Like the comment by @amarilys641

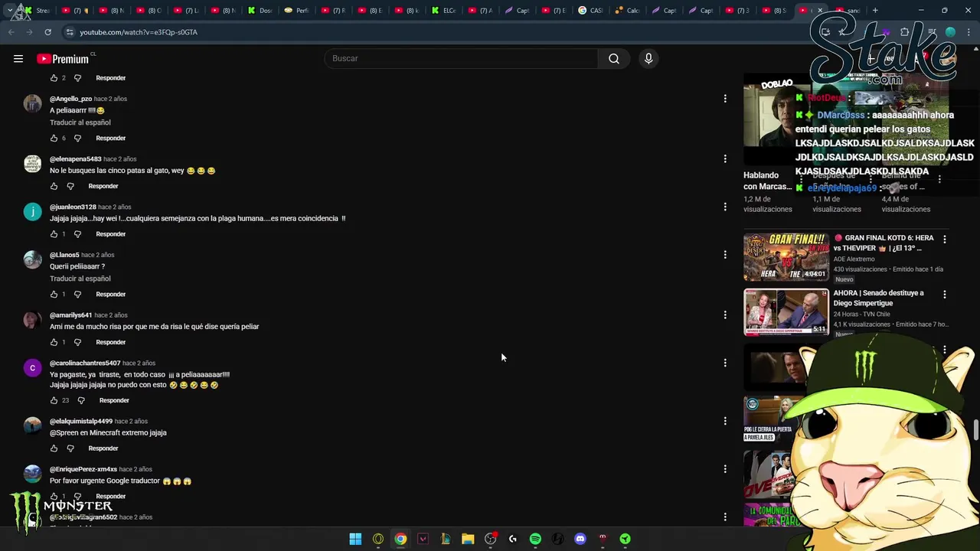tap(54, 342)
